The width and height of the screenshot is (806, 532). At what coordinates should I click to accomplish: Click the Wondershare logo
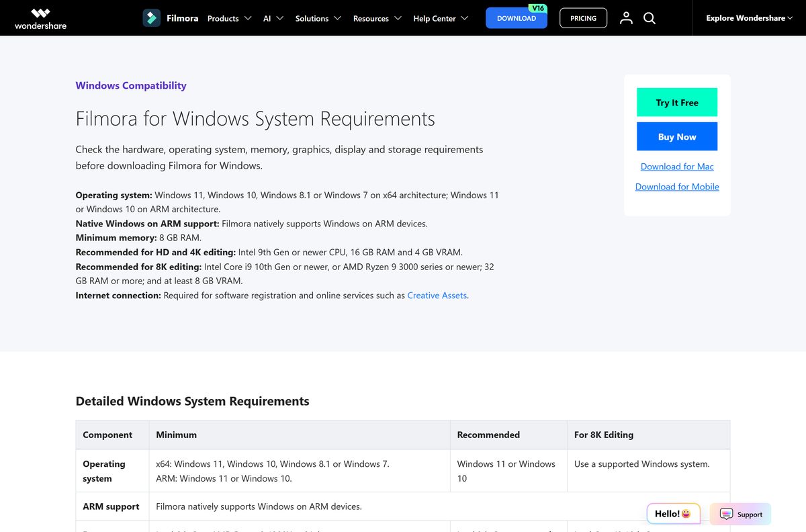[x=41, y=18]
